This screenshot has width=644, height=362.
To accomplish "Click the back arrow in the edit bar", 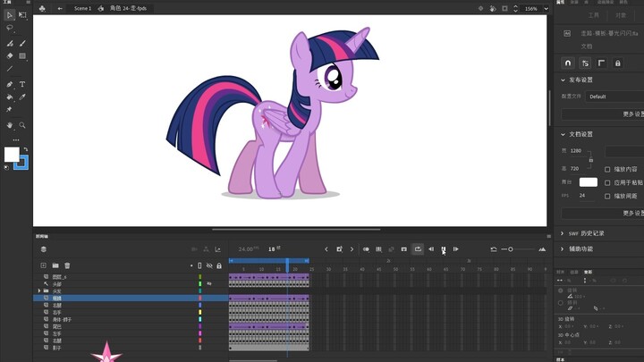I will coord(60,8).
